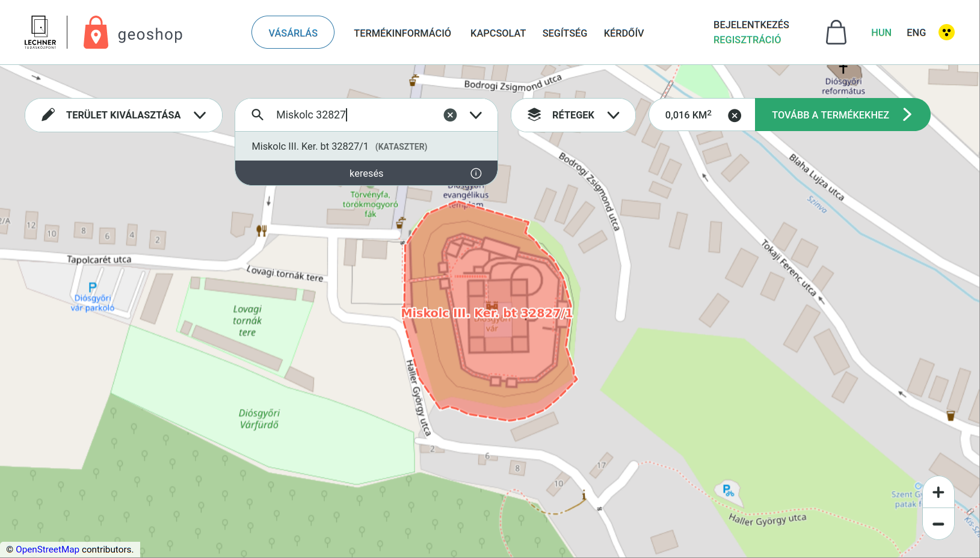
Task: Select the Miskolc III. Ker. bt 32827/1 suggestion
Action: (366, 146)
